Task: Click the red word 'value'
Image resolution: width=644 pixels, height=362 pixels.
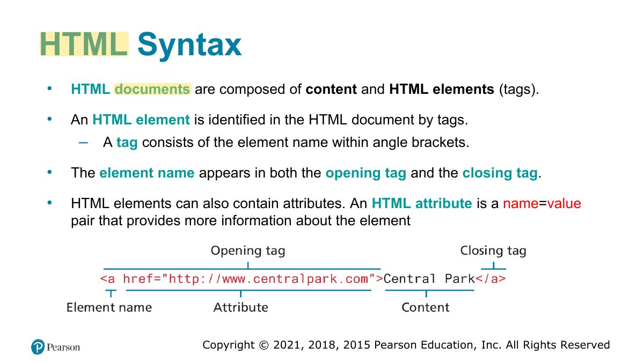Action: coord(564,204)
